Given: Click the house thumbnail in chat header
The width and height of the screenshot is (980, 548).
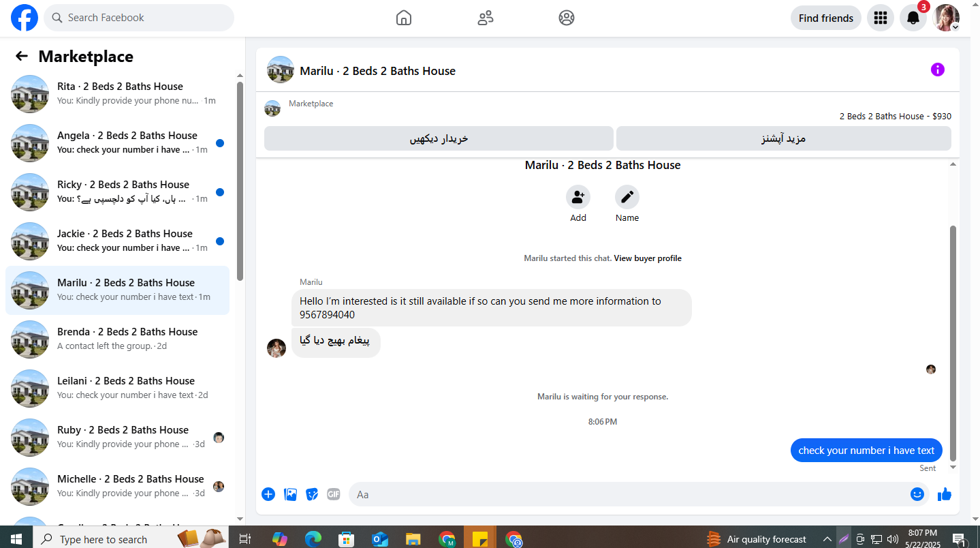Looking at the screenshot, I should 281,70.
